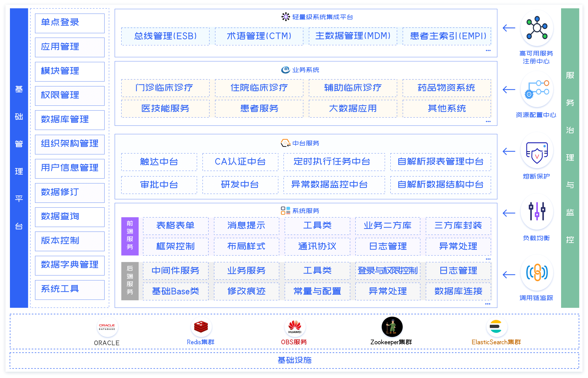This screenshot has height=378, width=588.
Task: Click the 表格表单 box
Action: [x=176, y=226]
